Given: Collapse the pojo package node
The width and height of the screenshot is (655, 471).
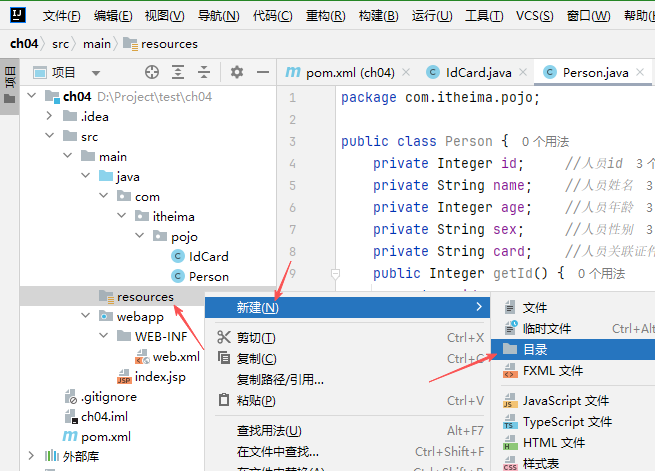Looking at the screenshot, I should (146, 236).
